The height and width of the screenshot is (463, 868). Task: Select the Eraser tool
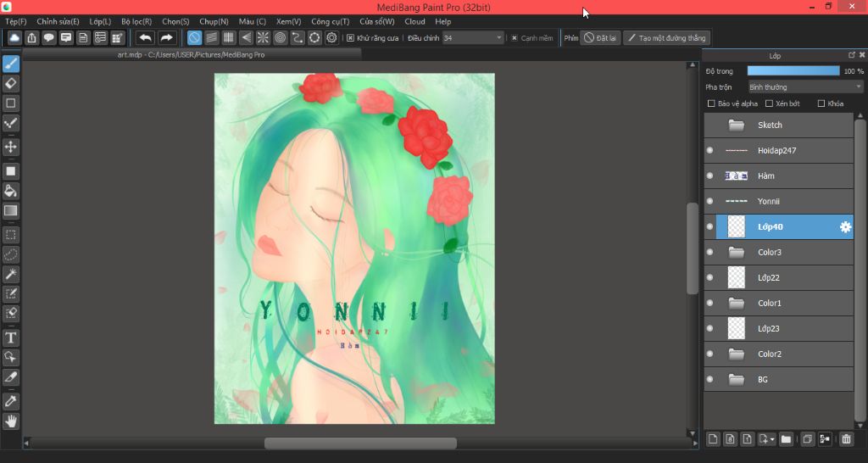(10, 84)
